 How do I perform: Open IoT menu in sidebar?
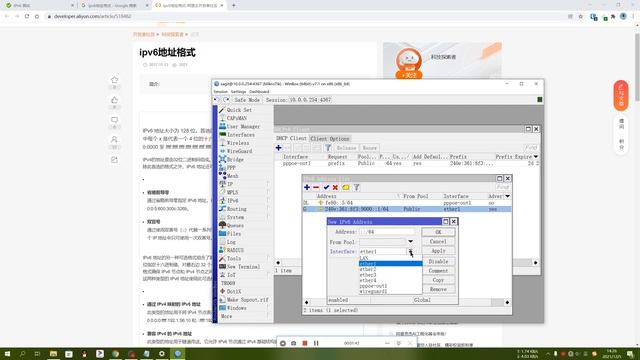(x=231, y=275)
